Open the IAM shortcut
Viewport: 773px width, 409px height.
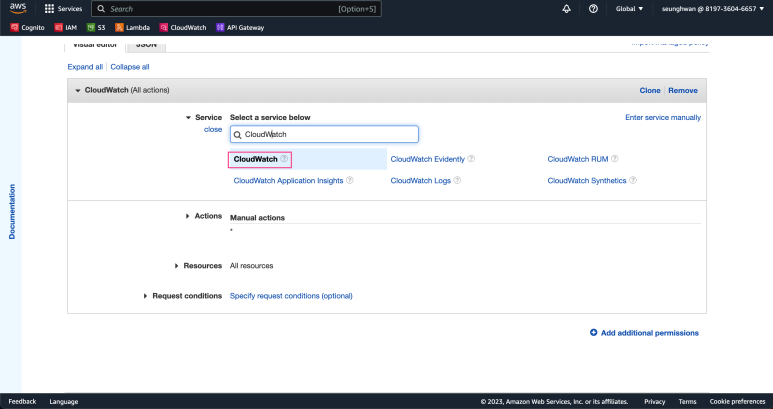(66, 28)
